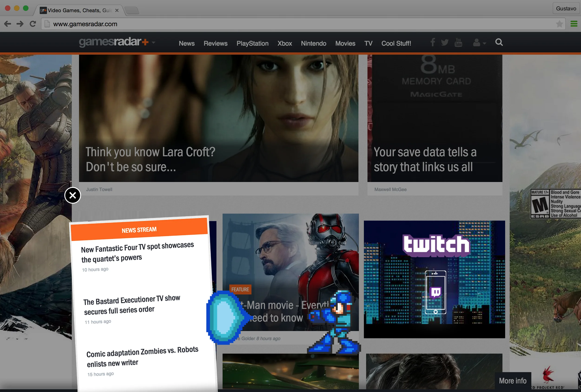Open the save data story headline
Viewport: 581px width, 392px height.
click(x=425, y=159)
